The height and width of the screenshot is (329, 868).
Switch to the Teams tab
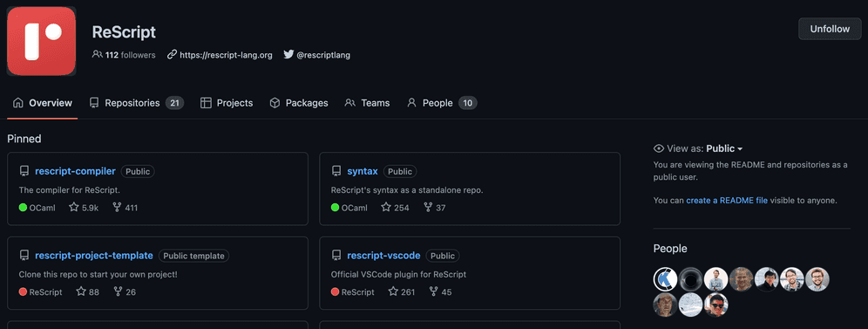[367, 103]
